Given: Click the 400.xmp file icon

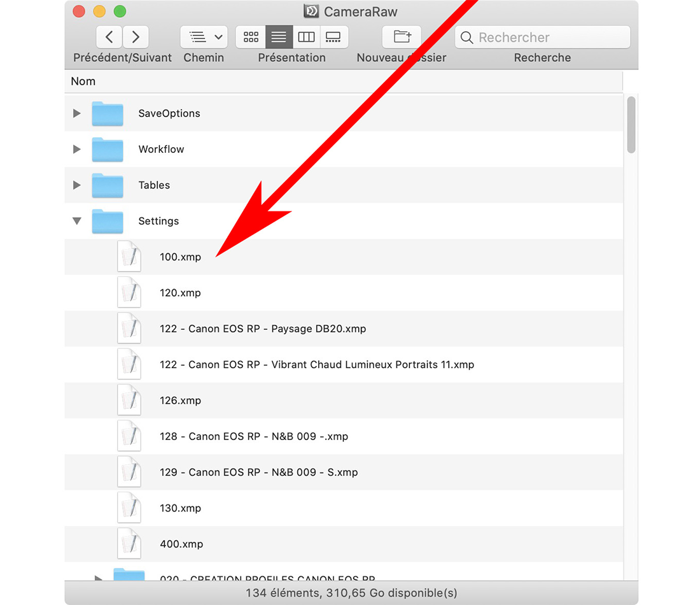Looking at the screenshot, I should pos(129,544).
